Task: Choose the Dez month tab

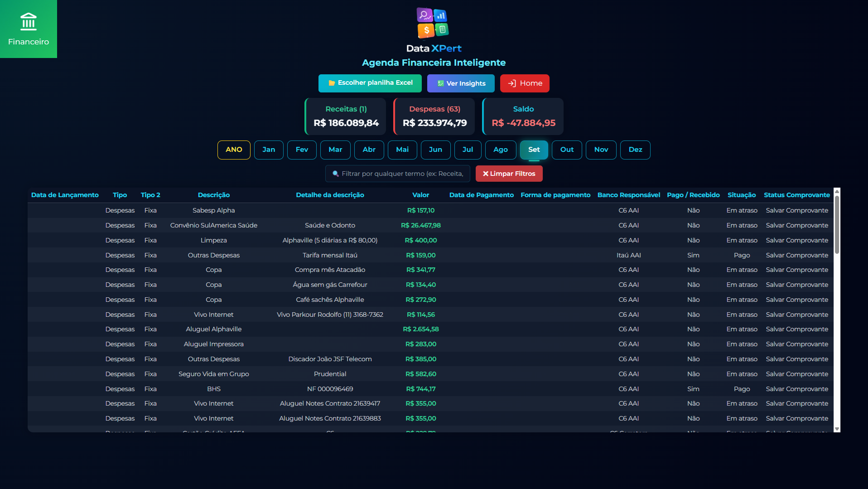Action: click(635, 150)
